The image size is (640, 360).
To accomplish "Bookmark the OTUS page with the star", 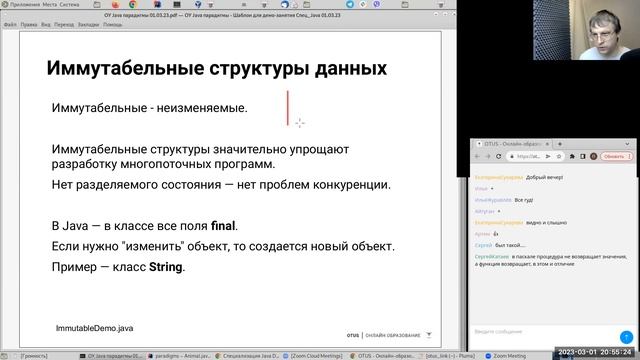I will pos(559,156).
